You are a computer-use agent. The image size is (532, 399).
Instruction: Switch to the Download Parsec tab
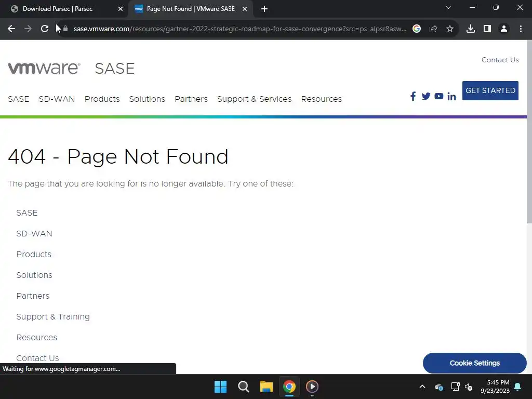64,9
